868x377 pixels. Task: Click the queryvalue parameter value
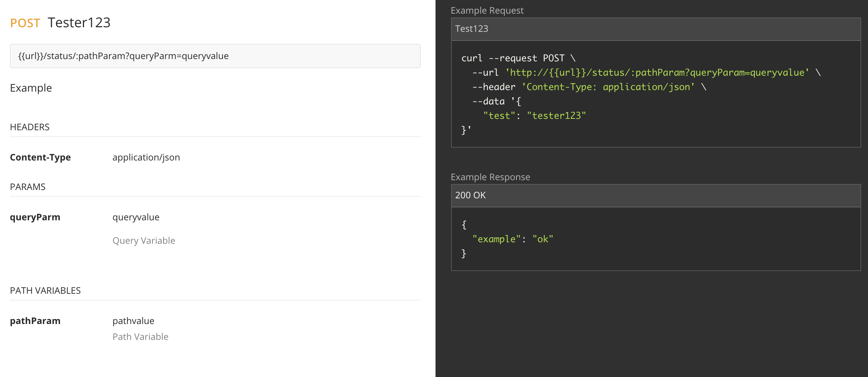point(135,217)
